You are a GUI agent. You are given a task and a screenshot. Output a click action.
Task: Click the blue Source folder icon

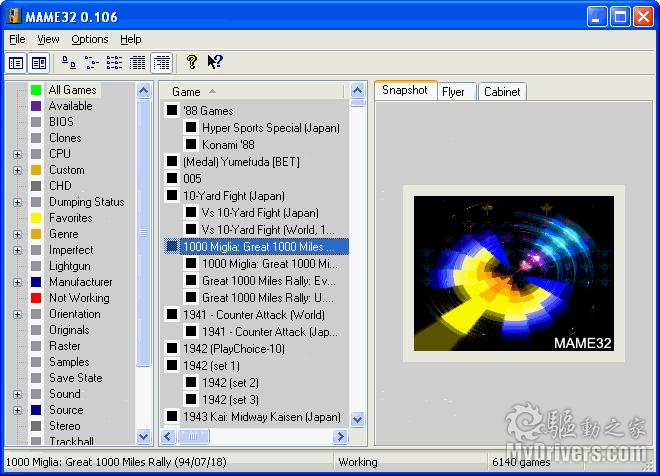pyautogui.click(x=36, y=410)
